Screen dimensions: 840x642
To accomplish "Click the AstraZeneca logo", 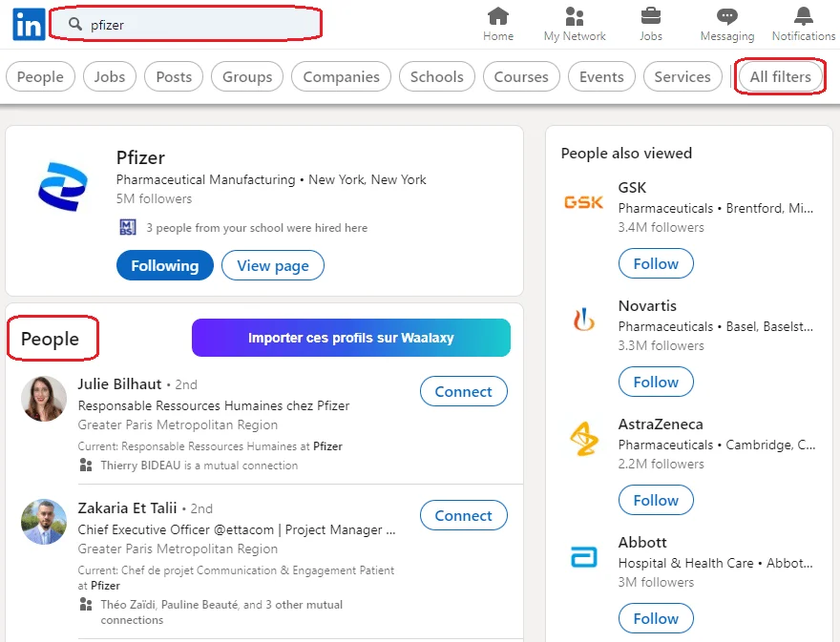I will [x=583, y=439].
